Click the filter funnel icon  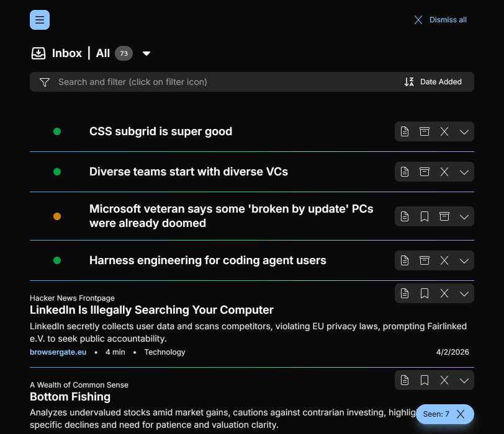tap(45, 82)
